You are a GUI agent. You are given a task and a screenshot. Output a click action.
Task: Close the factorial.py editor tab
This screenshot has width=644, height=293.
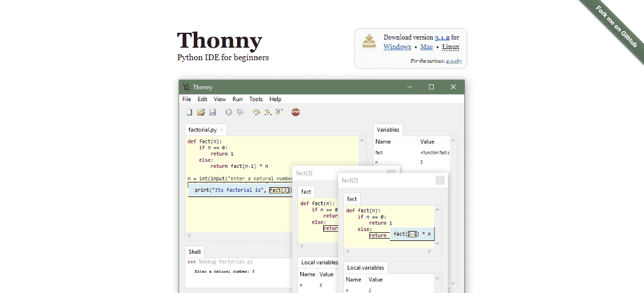click(221, 130)
